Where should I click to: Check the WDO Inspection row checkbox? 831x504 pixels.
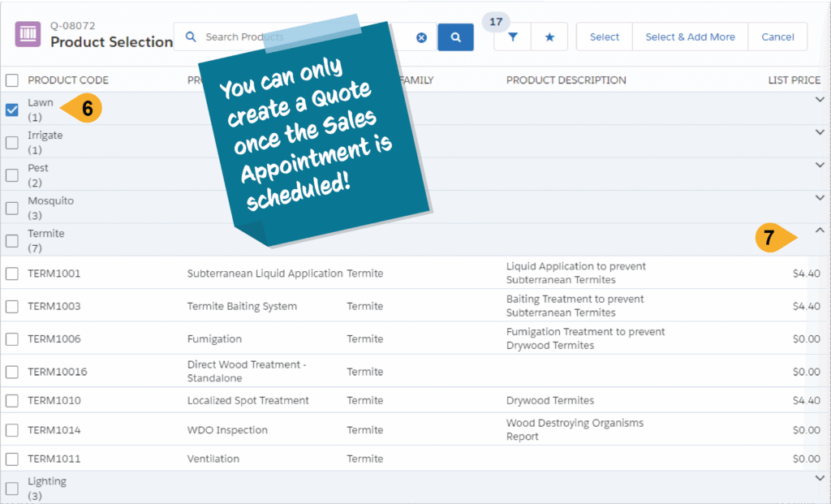pyautogui.click(x=12, y=430)
